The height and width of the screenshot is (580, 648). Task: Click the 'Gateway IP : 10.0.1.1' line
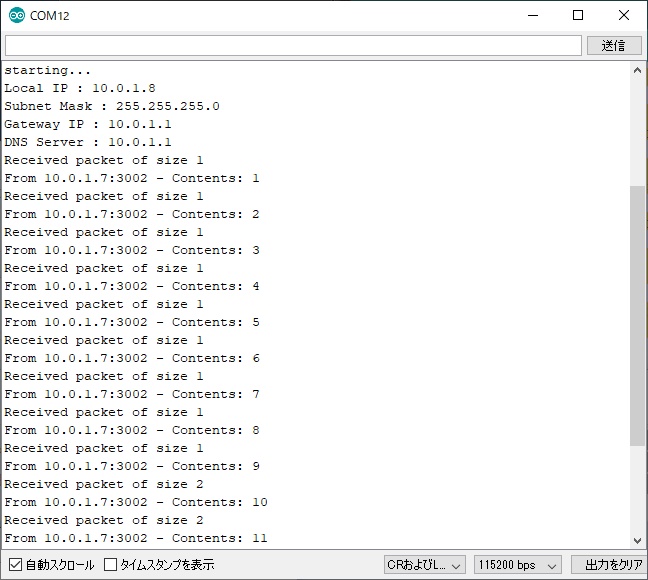[88, 124]
